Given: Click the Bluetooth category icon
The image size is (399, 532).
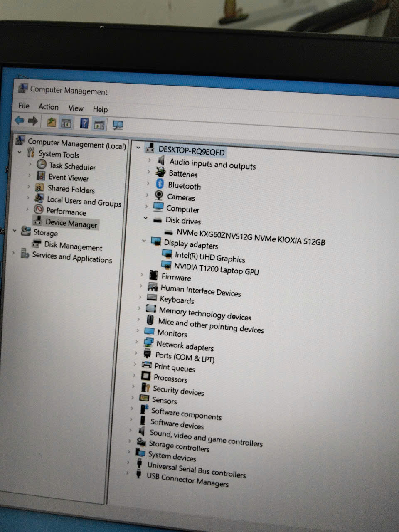Looking at the screenshot, I should point(160,183).
